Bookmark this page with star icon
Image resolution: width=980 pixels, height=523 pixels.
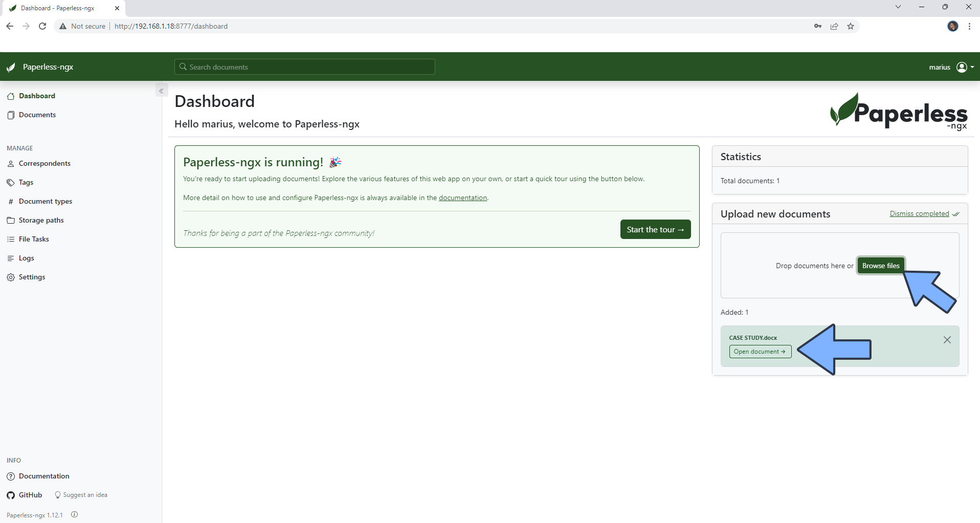[x=851, y=26]
